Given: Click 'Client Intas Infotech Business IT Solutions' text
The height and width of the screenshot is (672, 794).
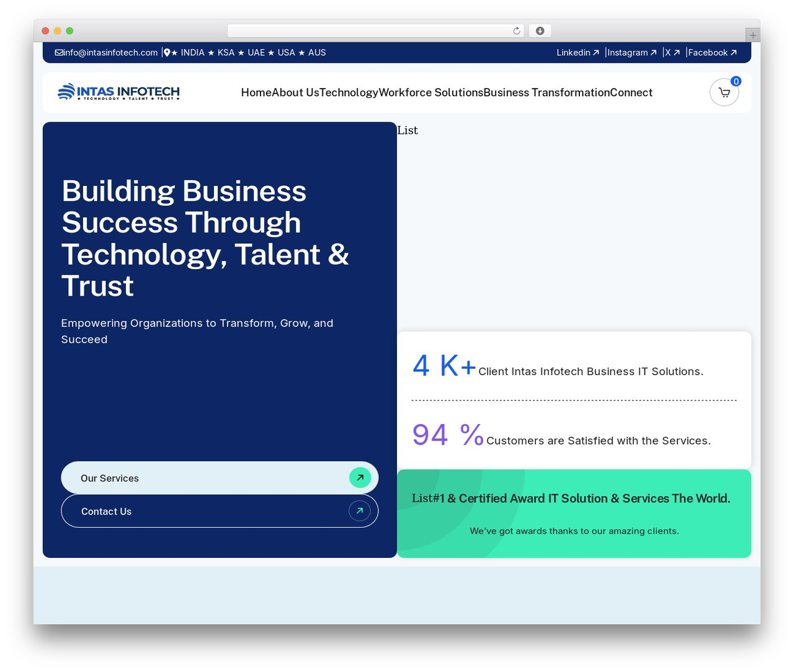Looking at the screenshot, I should pyautogui.click(x=591, y=371).
